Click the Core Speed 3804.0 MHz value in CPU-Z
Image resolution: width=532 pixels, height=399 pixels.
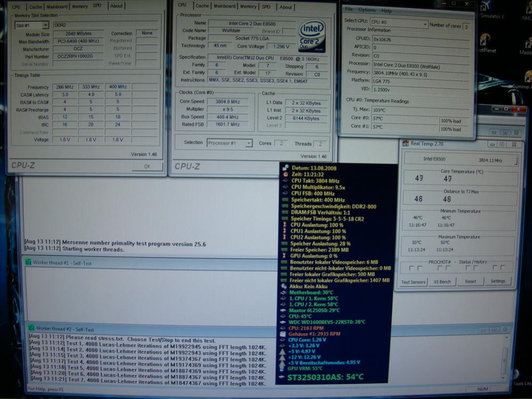click(x=228, y=101)
